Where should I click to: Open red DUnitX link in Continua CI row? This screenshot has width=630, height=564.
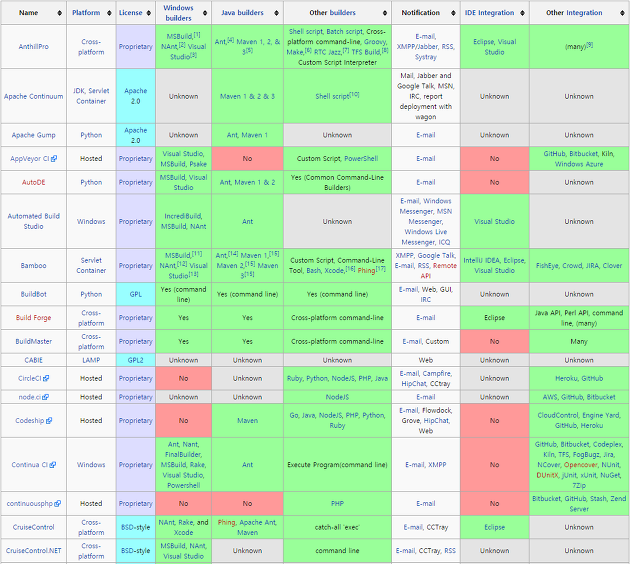point(547,475)
